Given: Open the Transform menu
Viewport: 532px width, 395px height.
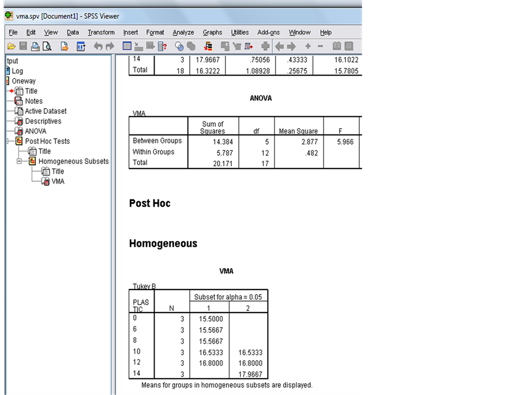Looking at the screenshot, I should click(x=101, y=32).
